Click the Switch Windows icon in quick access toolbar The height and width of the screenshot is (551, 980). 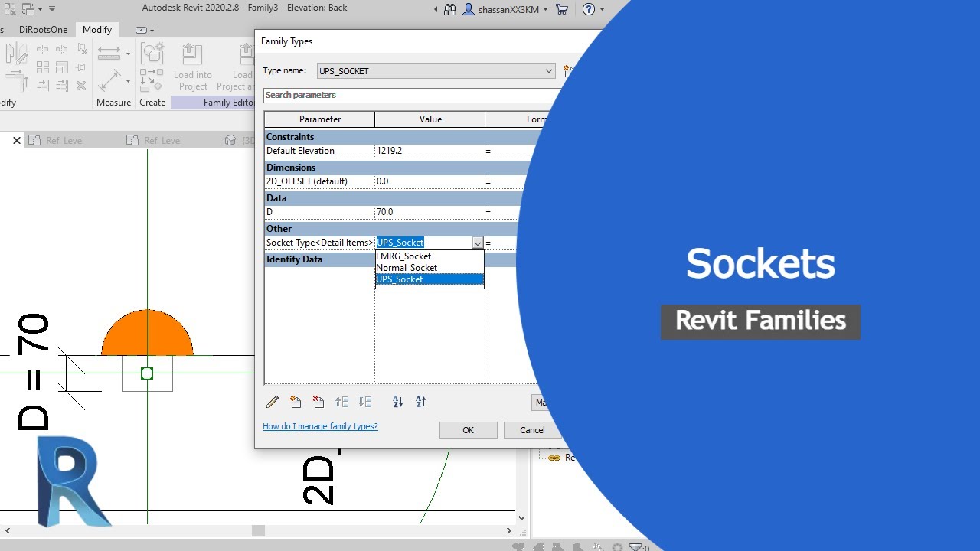coord(29,9)
